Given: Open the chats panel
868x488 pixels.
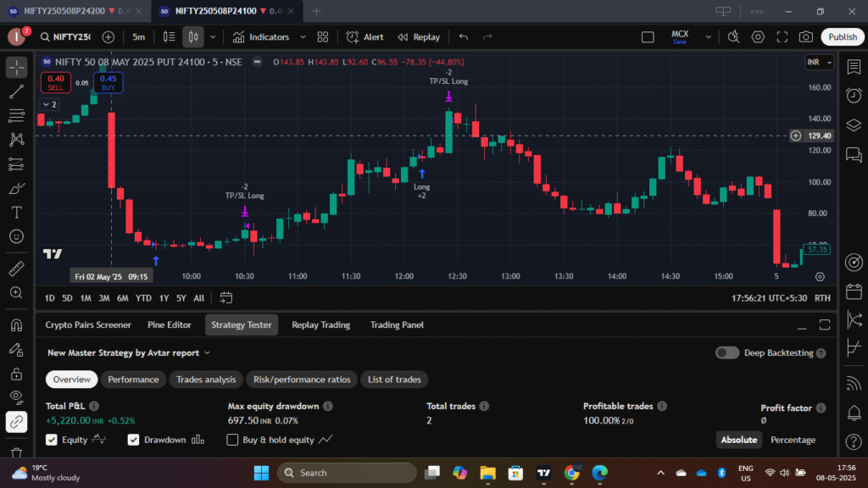Looking at the screenshot, I should click(854, 154).
